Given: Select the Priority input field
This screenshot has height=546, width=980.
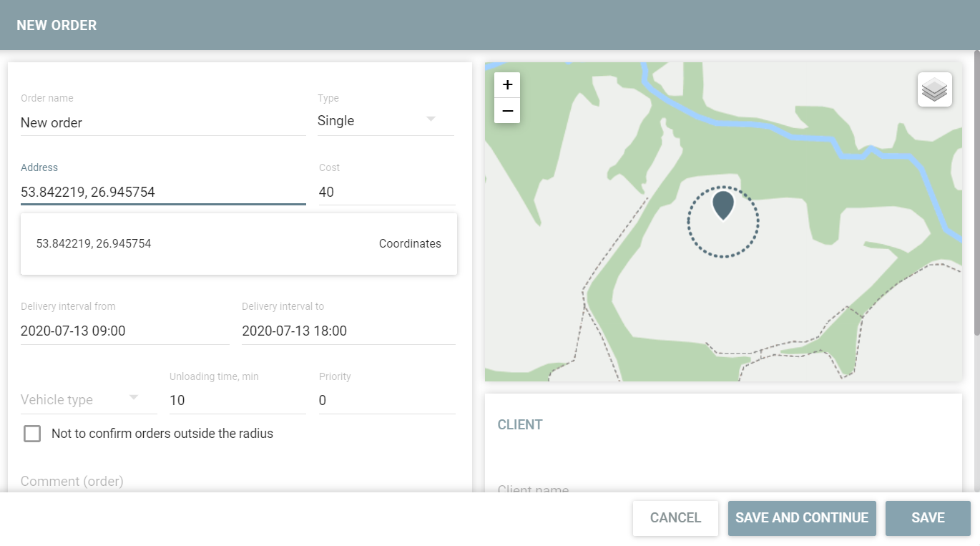Looking at the screenshot, I should click(386, 400).
